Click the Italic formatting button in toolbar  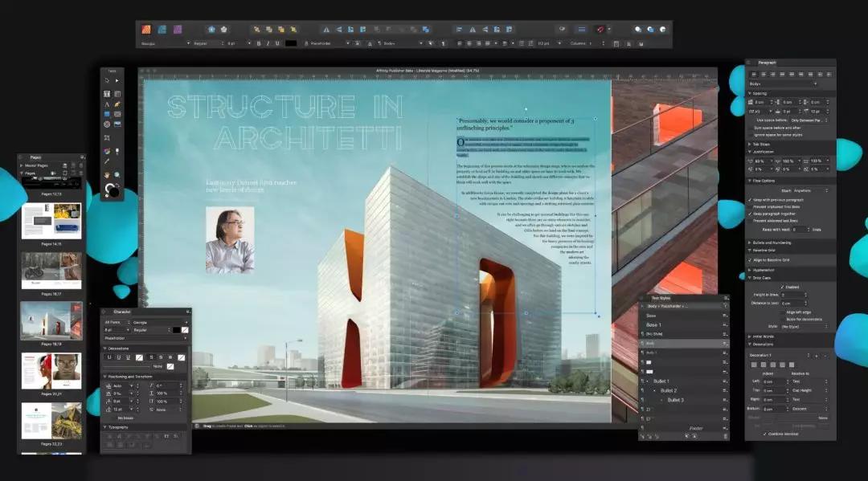(x=268, y=43)
